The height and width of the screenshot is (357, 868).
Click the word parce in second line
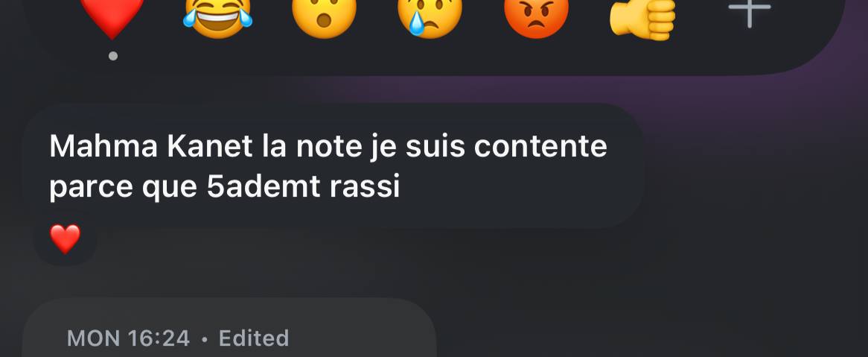91,189
